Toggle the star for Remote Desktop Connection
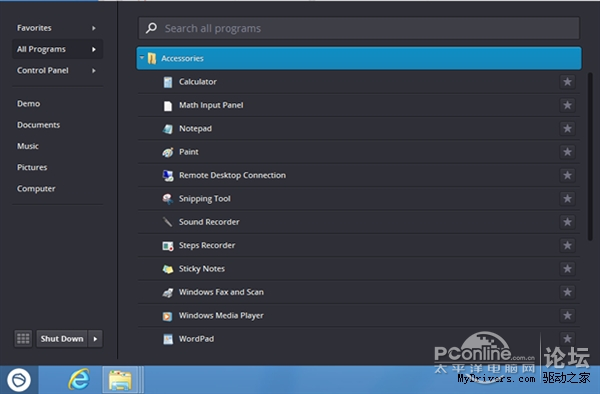Viewport: 600px width, 394px height. 567,175
